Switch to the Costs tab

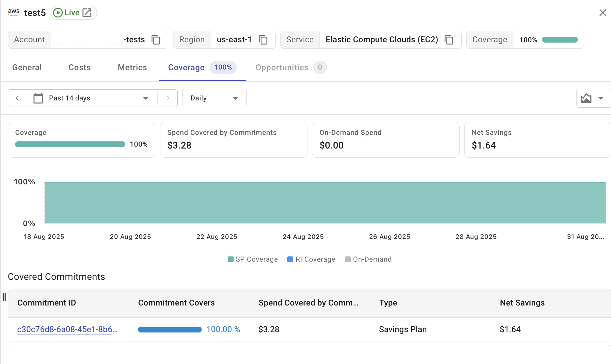click(x=80, y=67)
